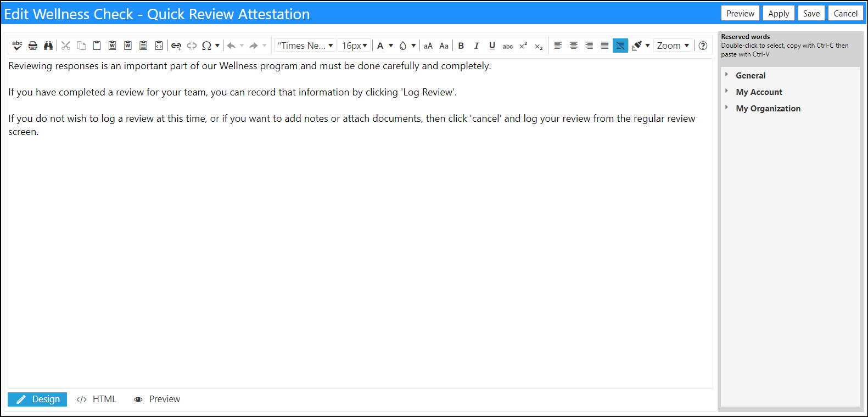Click the Apply button
Image resolution: width=868 pixels, height=417 pixels.
779,14
